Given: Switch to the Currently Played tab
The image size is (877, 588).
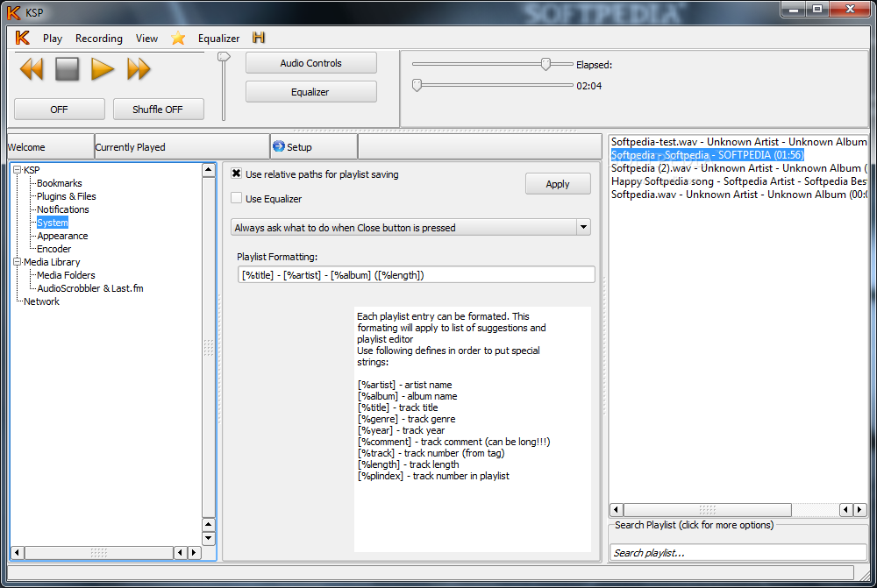Looking at the screenshot, I should (x=182, y=147).
